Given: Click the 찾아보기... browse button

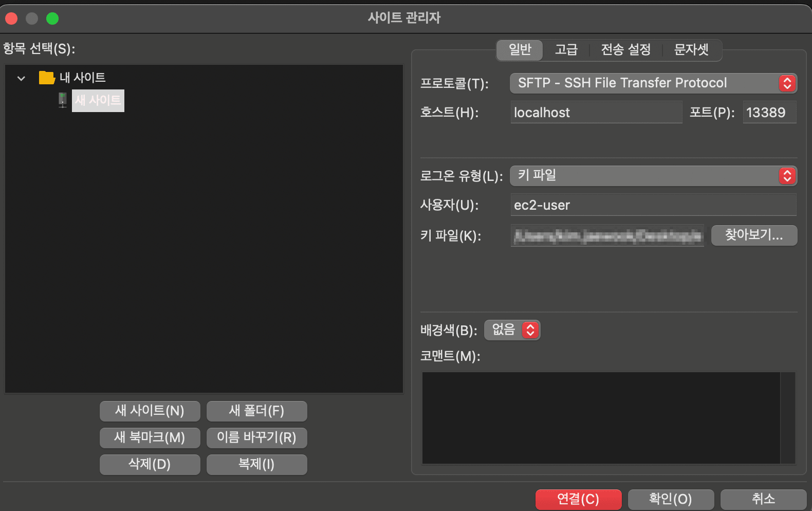Looking at the screenshot, I should coord(754,235).
